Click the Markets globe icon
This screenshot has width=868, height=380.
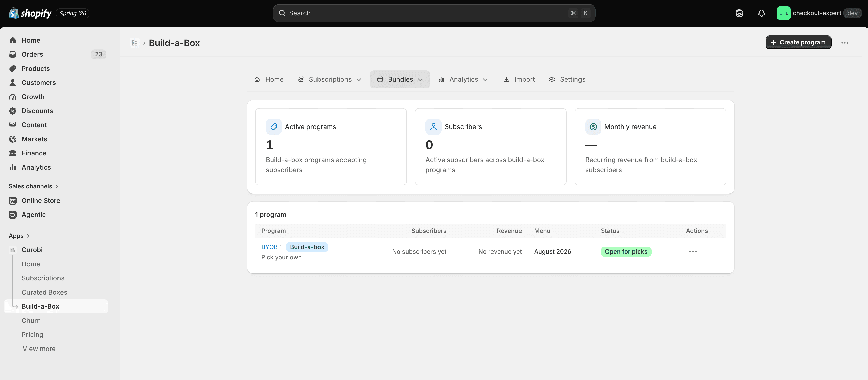coord(13,139)
